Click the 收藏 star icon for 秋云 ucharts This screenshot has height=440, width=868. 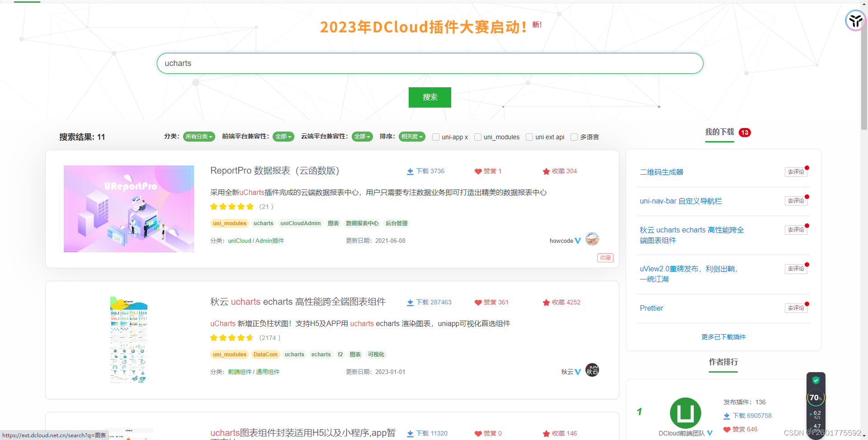[x=546, y=302]
